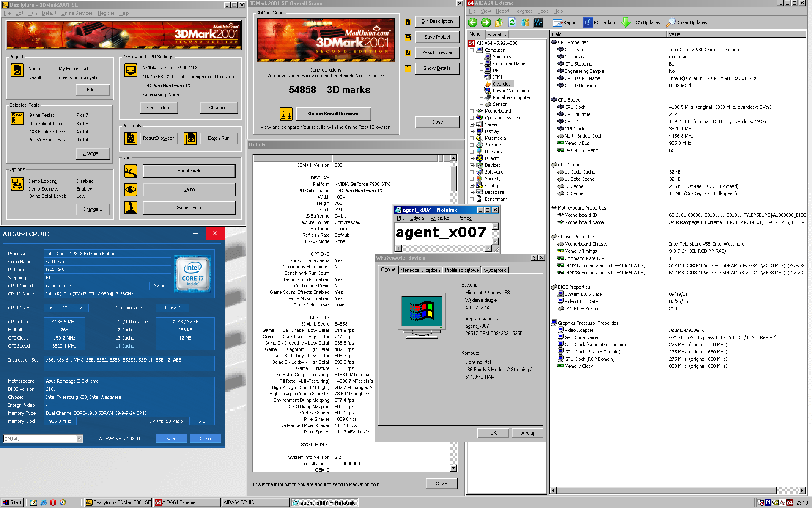Expand the Motherboard tree node
The image size is (812, 508).
point(472,111)
